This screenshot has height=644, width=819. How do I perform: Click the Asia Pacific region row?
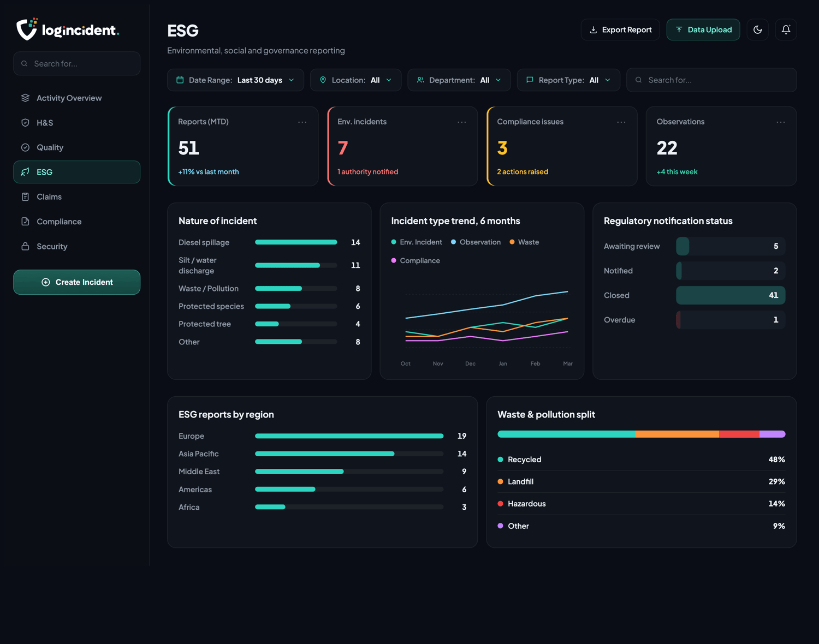tap(323, 454)
